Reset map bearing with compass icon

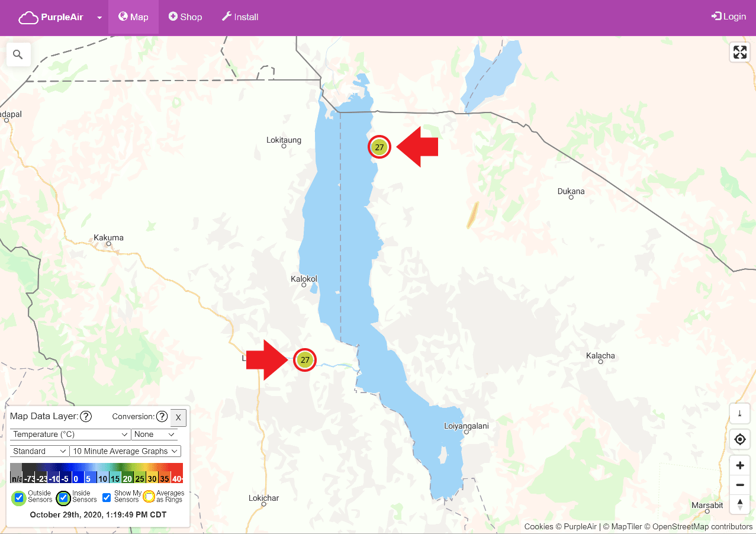(x=739, y=504)
